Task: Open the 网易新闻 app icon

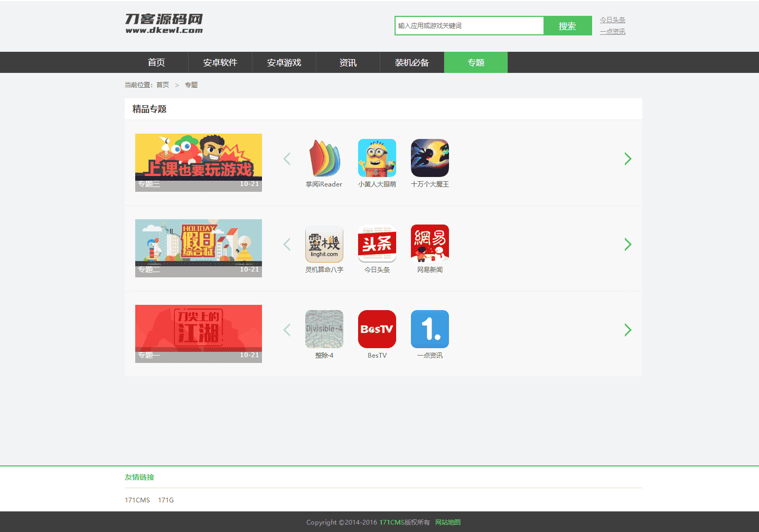Action: coord(430,244)
